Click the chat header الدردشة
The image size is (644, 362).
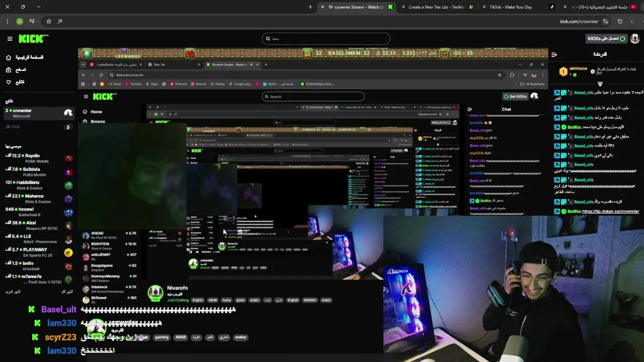coord(600,54)
